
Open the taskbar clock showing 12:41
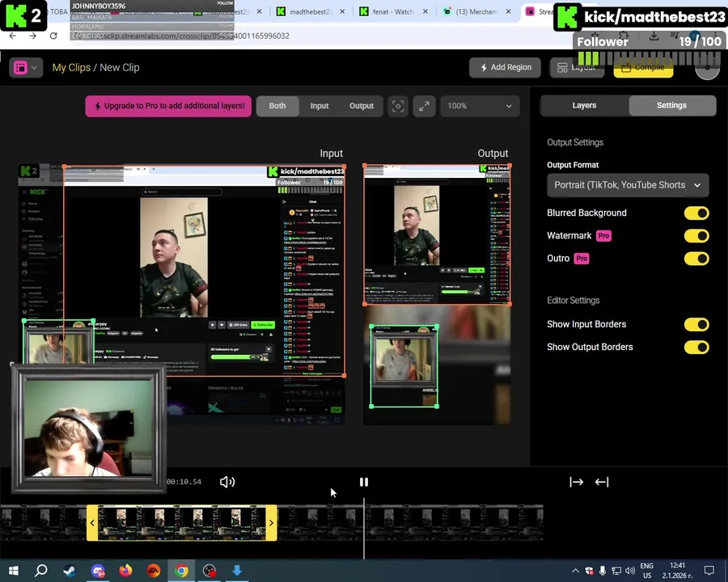(677, 571)
